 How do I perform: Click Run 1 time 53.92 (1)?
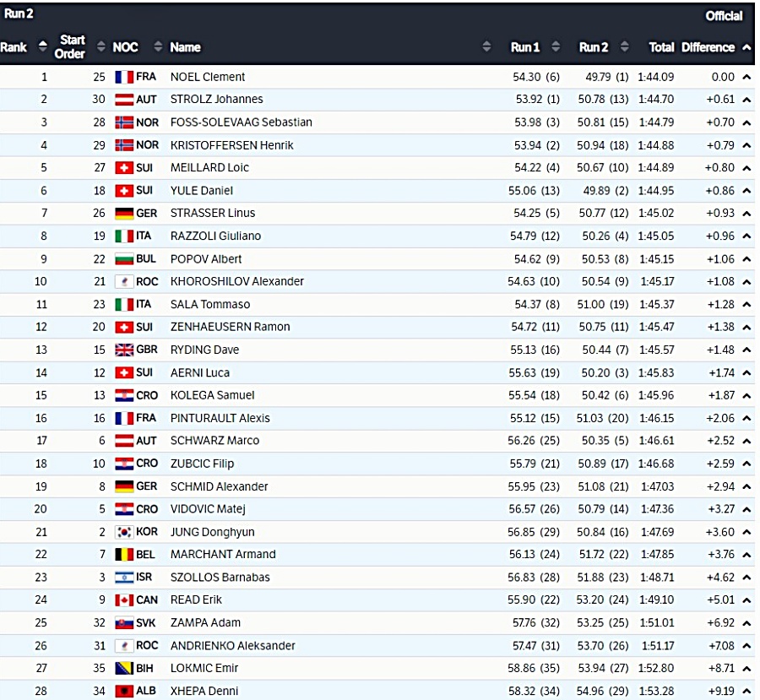[x=538, y=100]
